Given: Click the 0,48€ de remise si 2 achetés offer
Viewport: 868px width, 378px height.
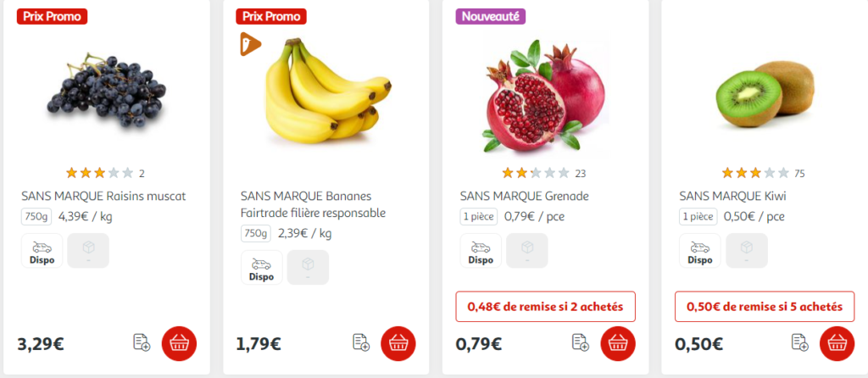Looking at the screenshot, I should pyautogui.click(x=545, y=306).
